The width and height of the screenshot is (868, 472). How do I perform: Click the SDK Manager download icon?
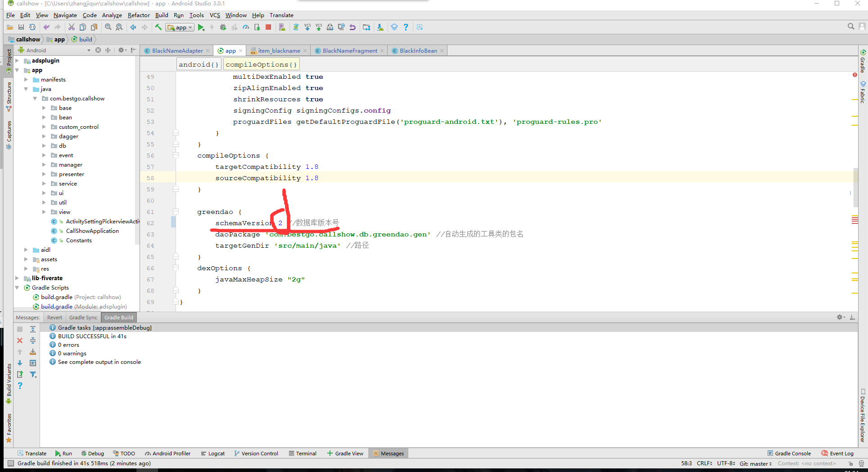pos(380,27)
